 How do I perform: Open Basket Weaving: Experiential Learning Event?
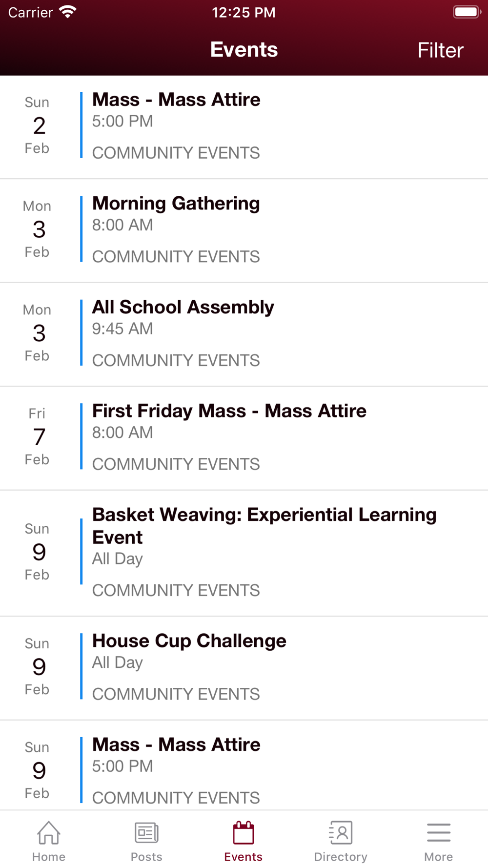tap(244, 554)
